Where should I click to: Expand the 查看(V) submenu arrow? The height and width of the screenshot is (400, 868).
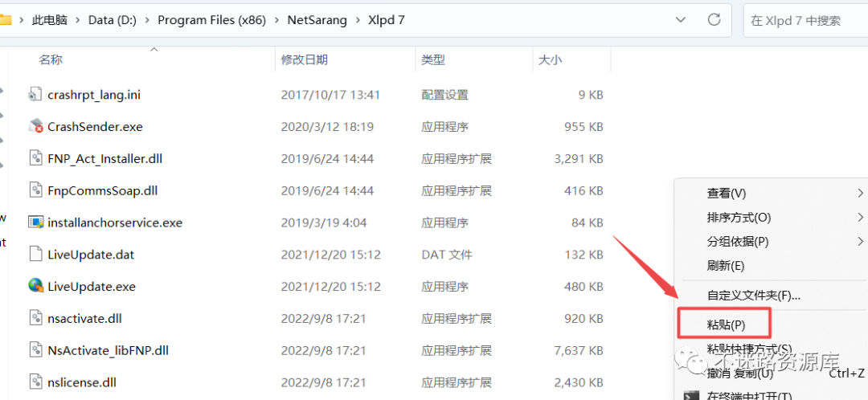[860, 193]
